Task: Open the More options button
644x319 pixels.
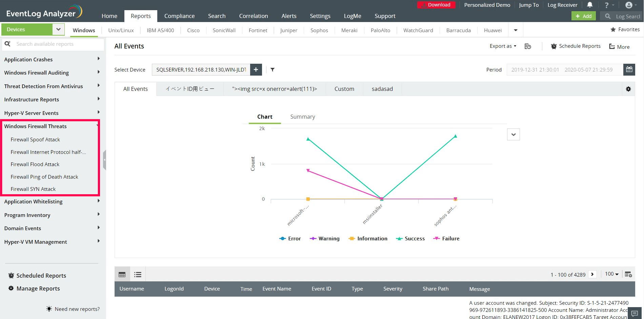Action: coord(619,47)
